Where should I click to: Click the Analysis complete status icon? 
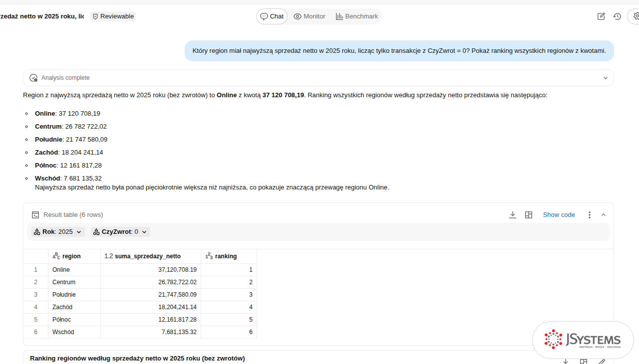(x=33, y=78)
